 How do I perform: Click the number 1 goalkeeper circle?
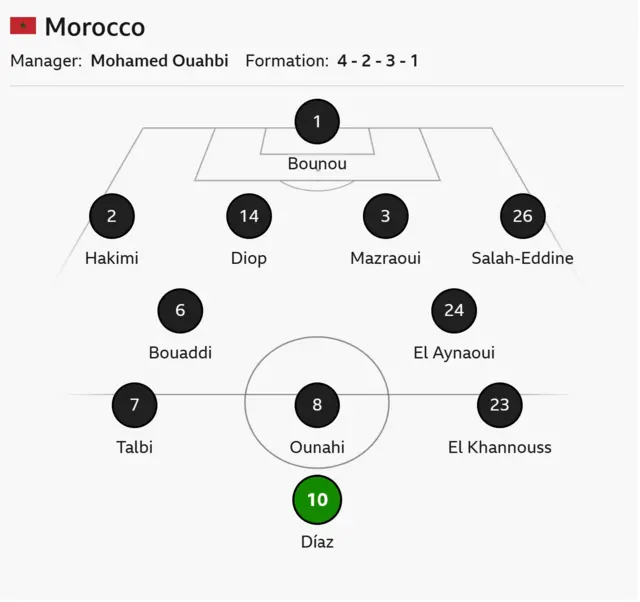(x=317, y=121)
